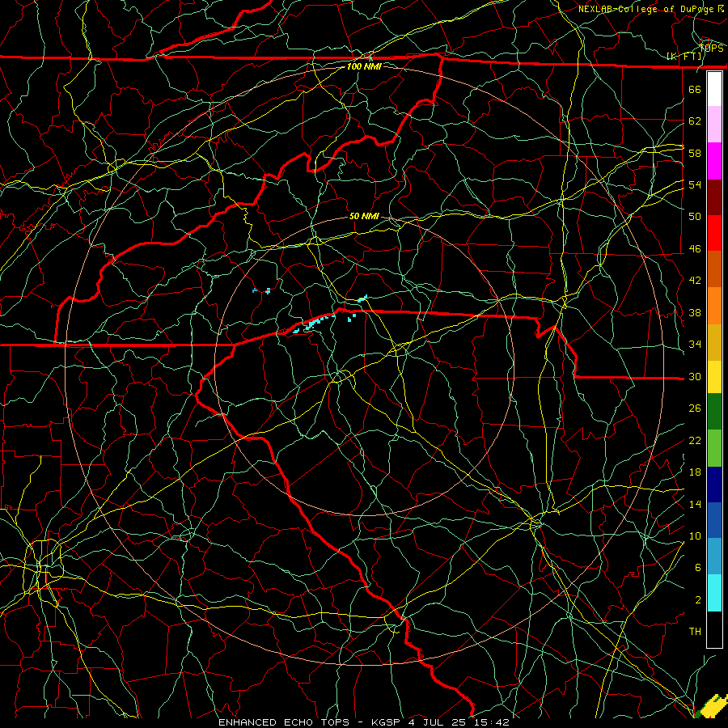The width and height of the screenshot is (728, 728).
Task: Click the '6' legend value
Action: pyautogui.click(x=698, y=568)
